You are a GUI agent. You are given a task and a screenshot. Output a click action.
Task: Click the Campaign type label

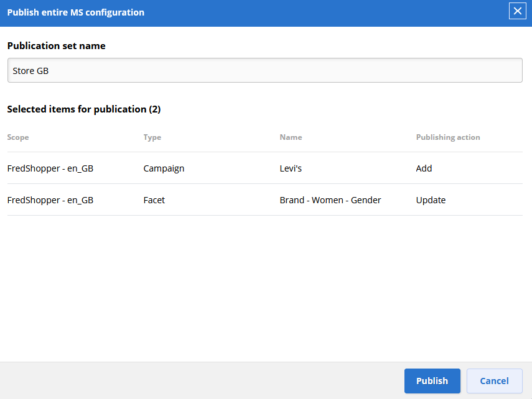(x=164, y=168)
